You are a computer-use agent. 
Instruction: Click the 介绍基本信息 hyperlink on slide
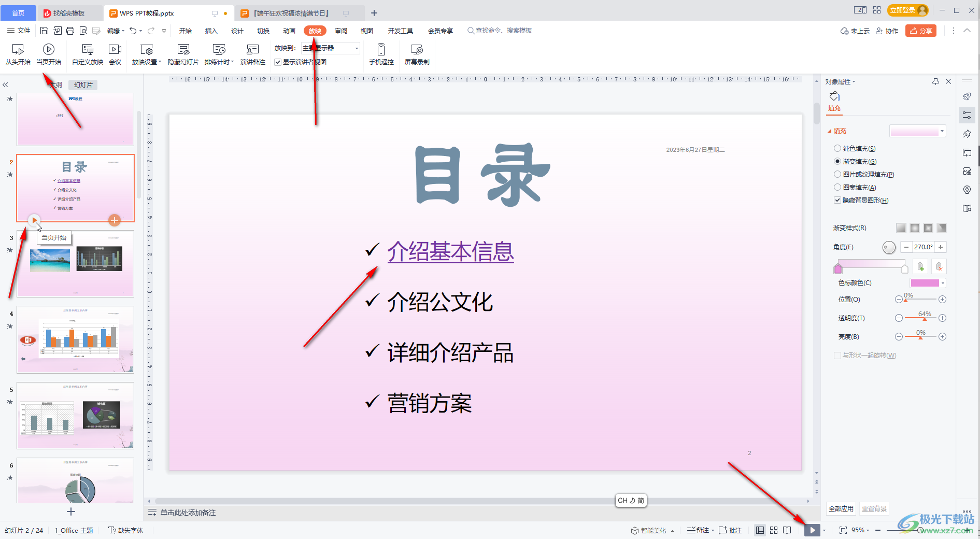click(x=450, y=251)
